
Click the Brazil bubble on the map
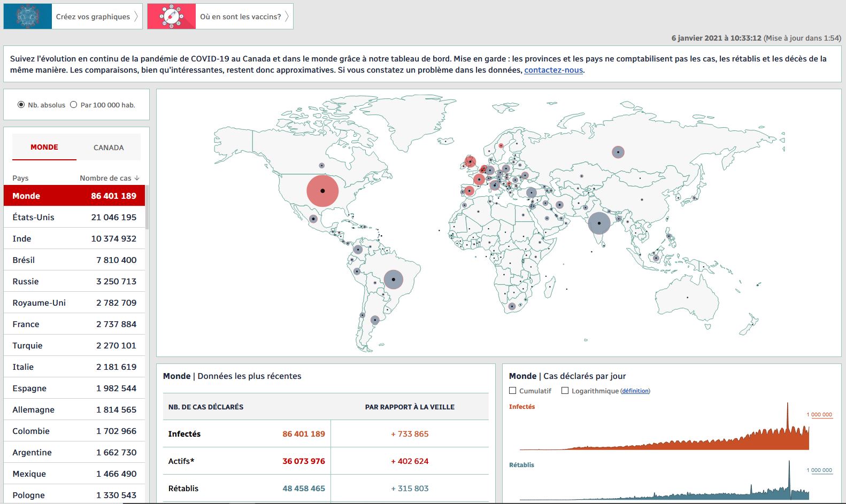click(394, 280)
